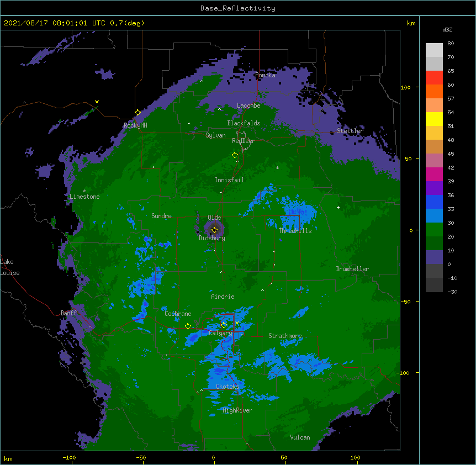Click the right axis -50 km tick label
The height and width of the screenshot is (465, 476).
coord(405,302)
